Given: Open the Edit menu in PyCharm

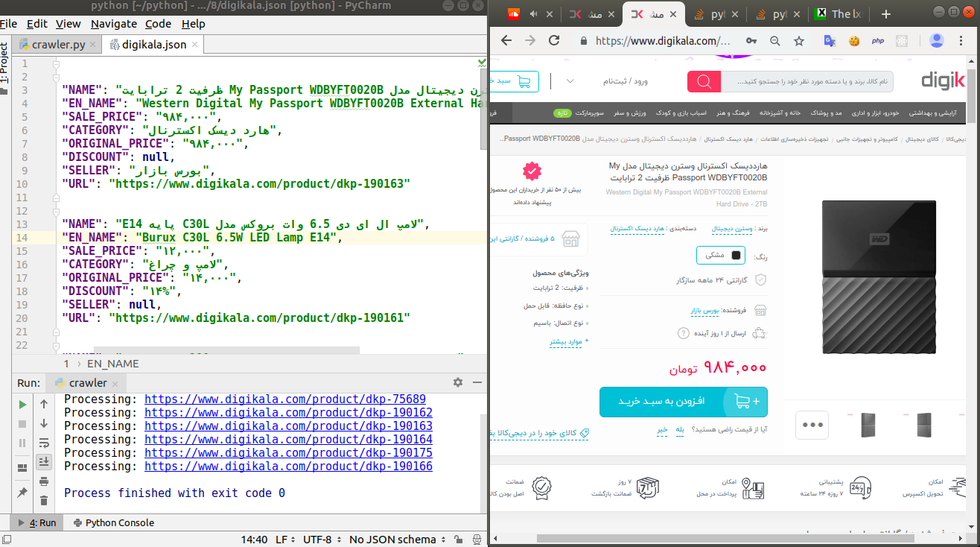Looking at the screenshot, I should (37, 24).
